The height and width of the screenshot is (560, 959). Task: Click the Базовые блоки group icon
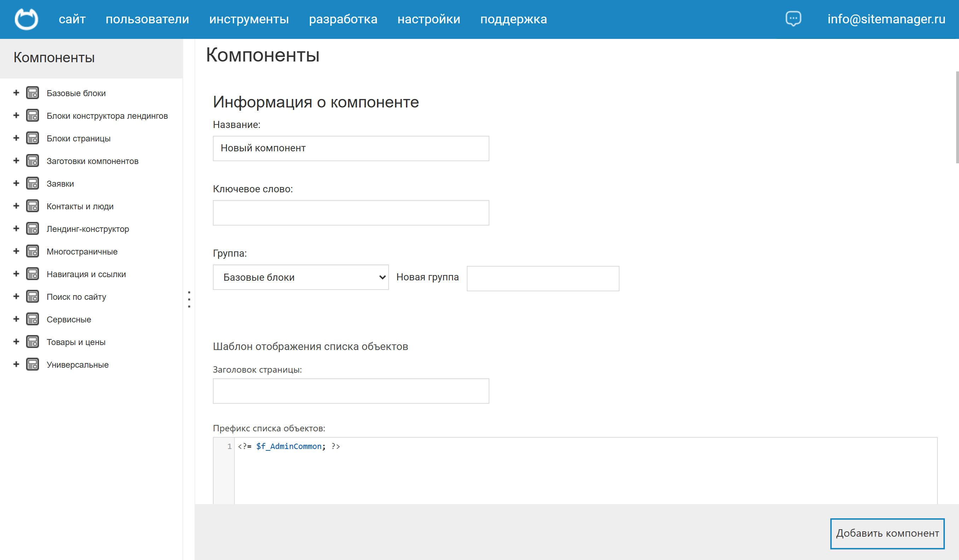pos(32,93)
